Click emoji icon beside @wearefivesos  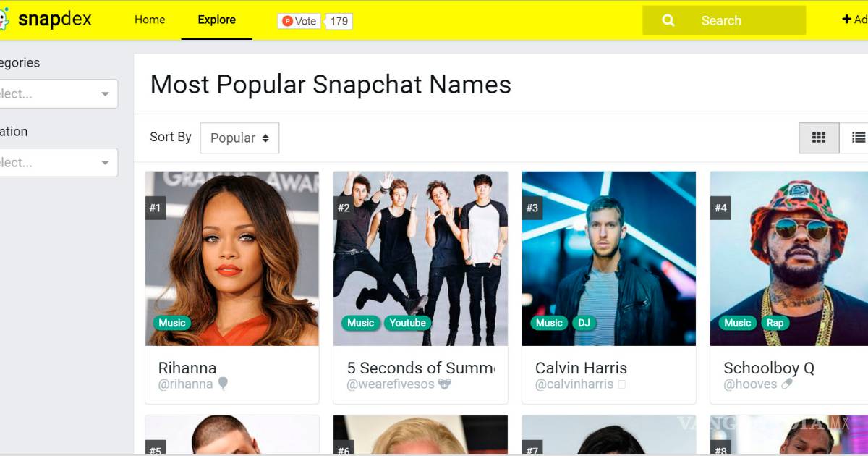[444, 384]
